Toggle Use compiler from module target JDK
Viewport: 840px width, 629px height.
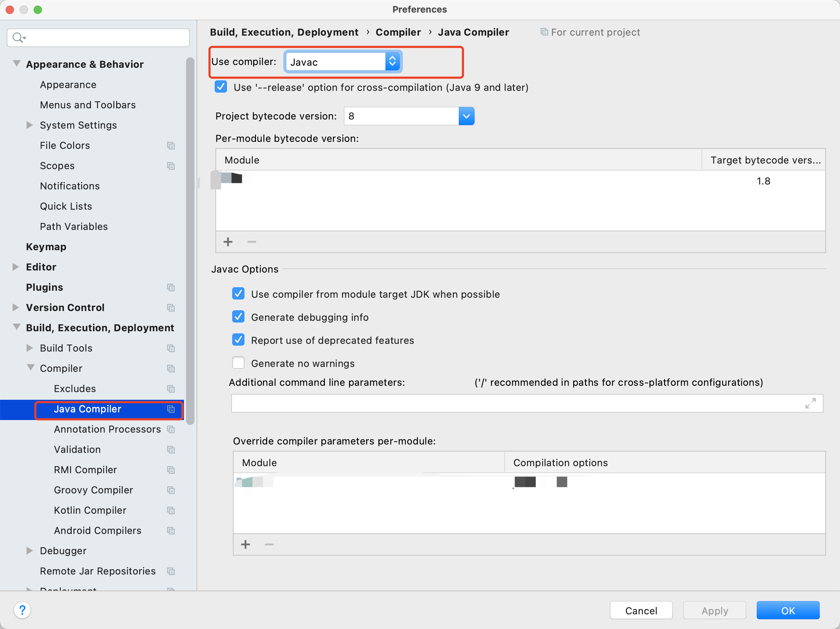[x=239, y=294]
